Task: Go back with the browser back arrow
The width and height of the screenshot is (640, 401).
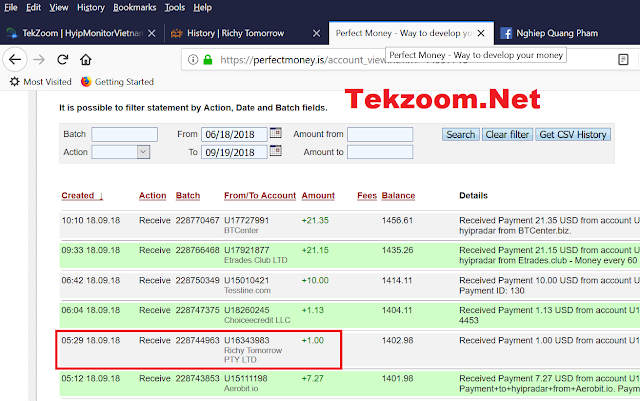Action: [15, 60]
